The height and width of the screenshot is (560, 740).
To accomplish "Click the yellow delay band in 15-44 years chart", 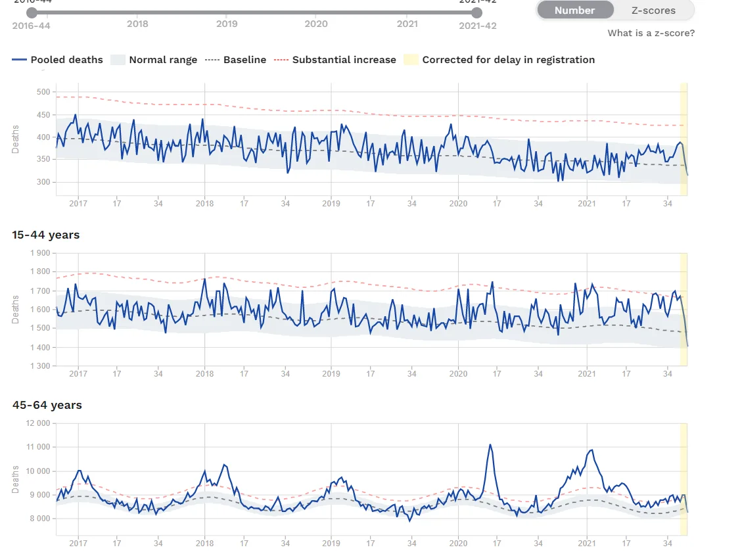I will pos(683,309).
